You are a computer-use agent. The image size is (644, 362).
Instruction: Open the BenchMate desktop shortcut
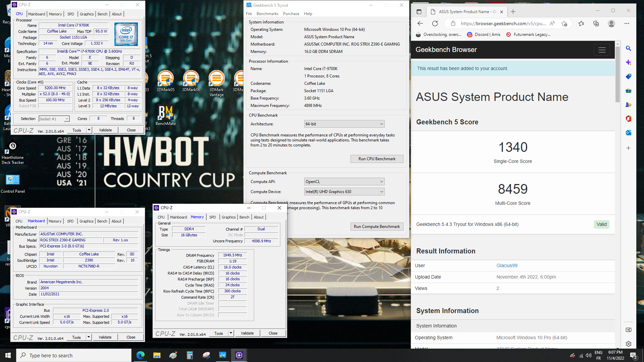click(x=165, y=116)
